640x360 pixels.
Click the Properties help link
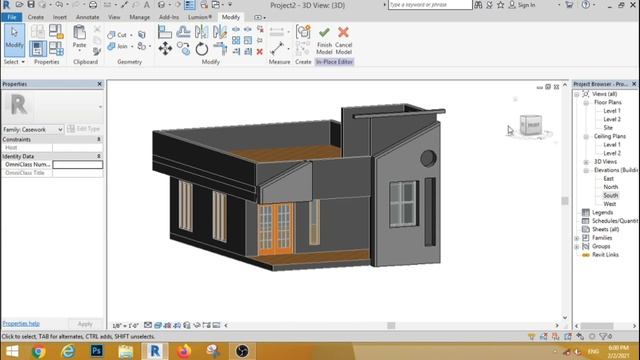click(x=21, y=324)
